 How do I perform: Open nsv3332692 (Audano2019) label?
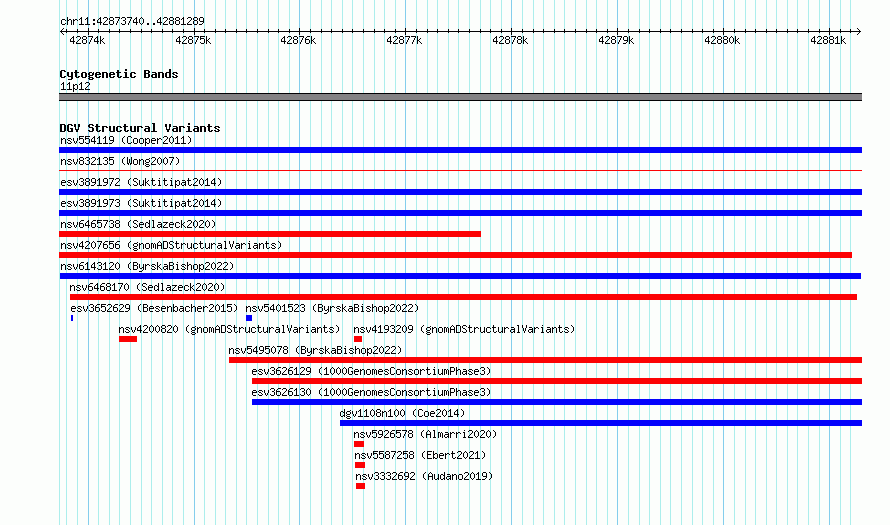click(425, 476)
